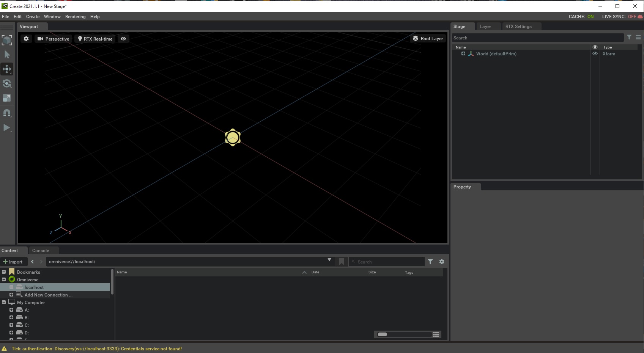644x353 pixels.
Task: Sort Content list by Date column
Action: [x=315, y=272]
